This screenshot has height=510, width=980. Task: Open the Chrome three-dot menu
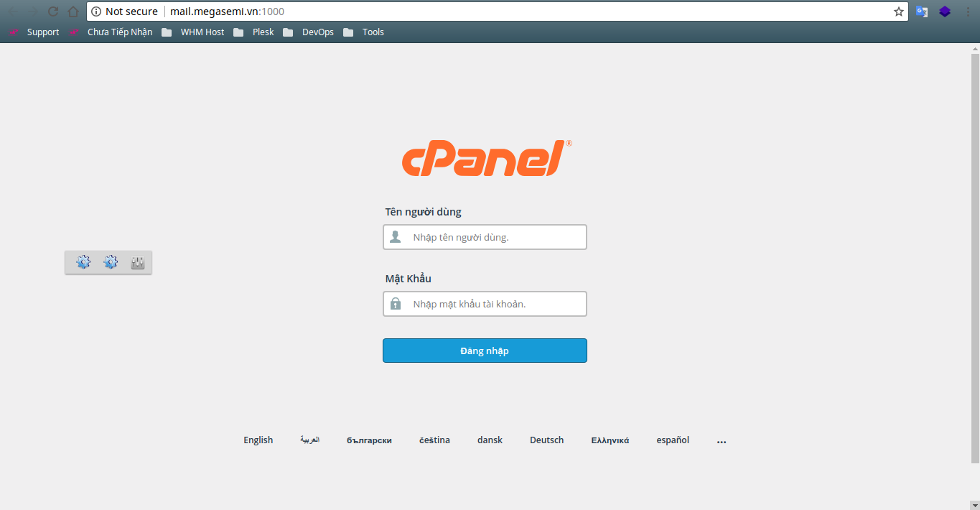pyautogui.click(x=968, y=11)
